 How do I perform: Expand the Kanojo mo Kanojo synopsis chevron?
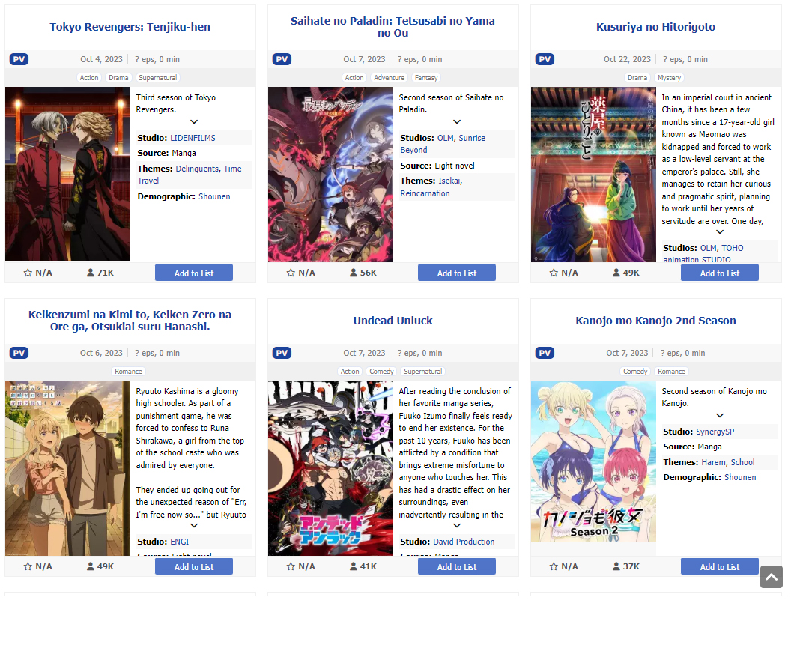tap(720, 415)
